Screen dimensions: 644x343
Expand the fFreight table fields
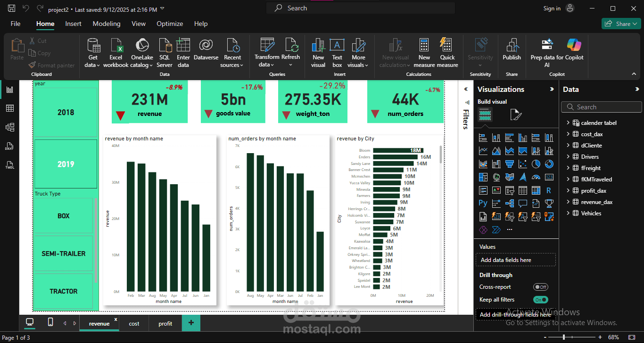[x=568, y=168]
